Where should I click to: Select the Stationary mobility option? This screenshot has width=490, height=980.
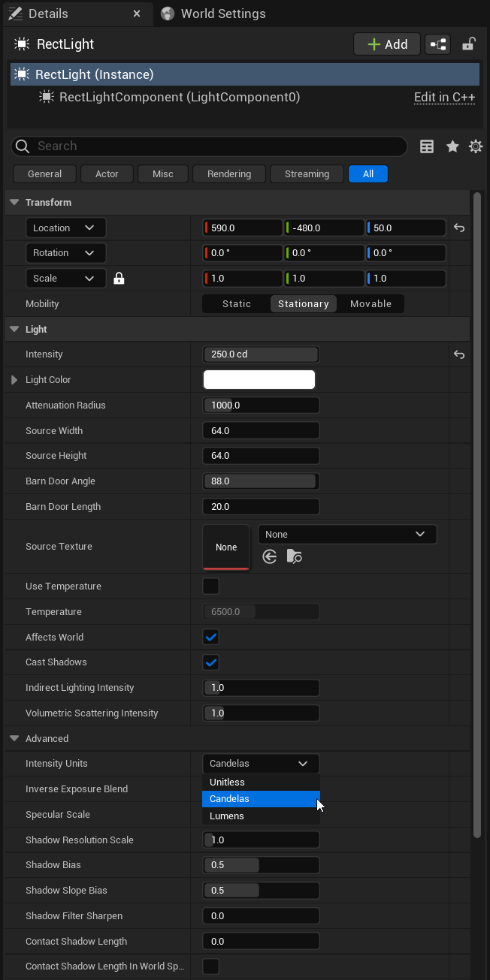pos(304,304)
